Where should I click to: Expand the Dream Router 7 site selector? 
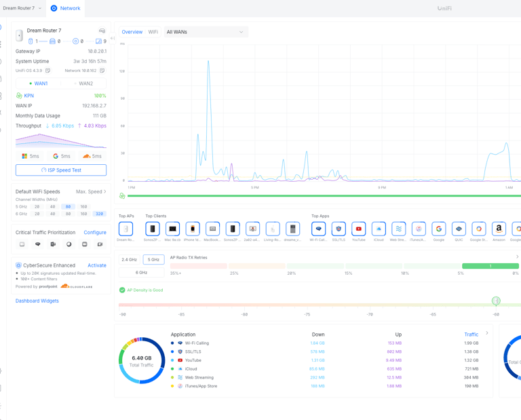22,8
